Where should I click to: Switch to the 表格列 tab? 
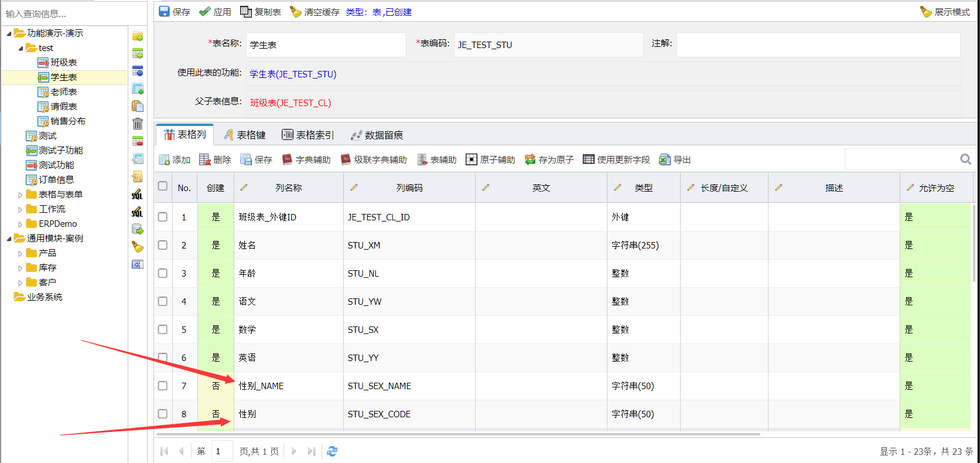pos(185,135)
